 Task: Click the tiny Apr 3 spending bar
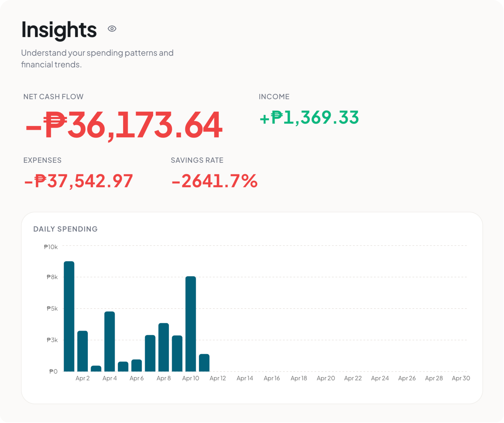pyautogui.click(x=96, y=369)
